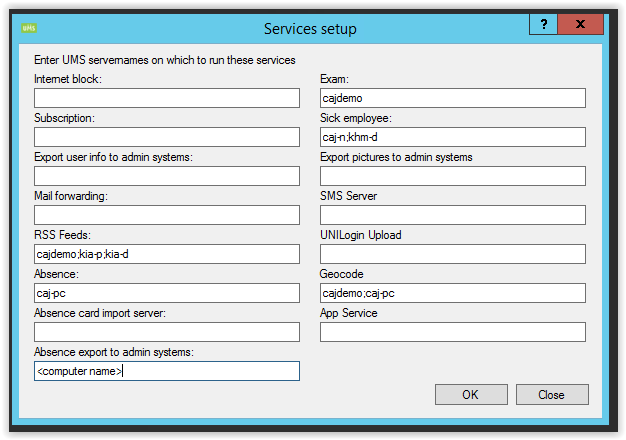Click the help question mark button
The image size is (626, 440).
543,25
